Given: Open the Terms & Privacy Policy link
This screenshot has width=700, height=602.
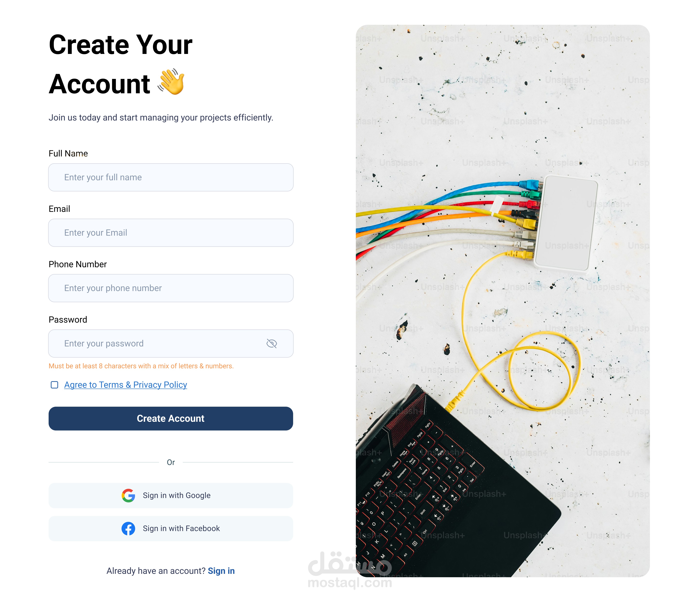Looking at the screenshot, I should [126, 385].
